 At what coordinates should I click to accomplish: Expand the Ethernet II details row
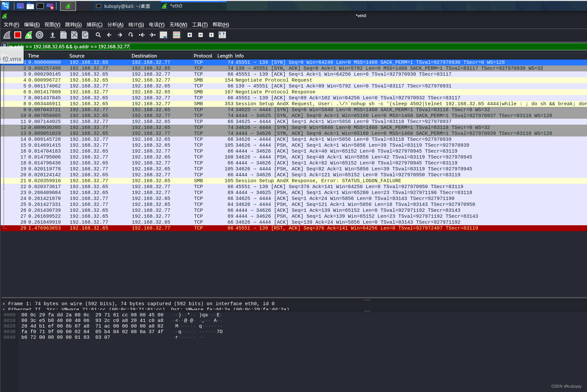4,309
